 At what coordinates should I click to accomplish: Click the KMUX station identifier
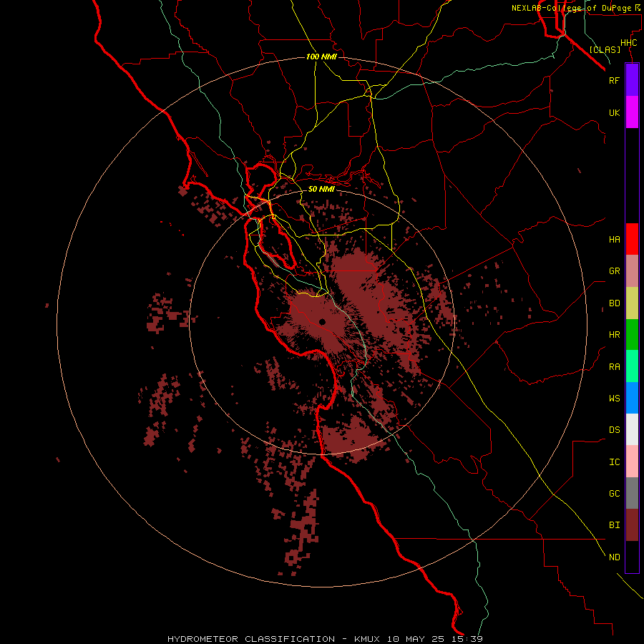366,639
